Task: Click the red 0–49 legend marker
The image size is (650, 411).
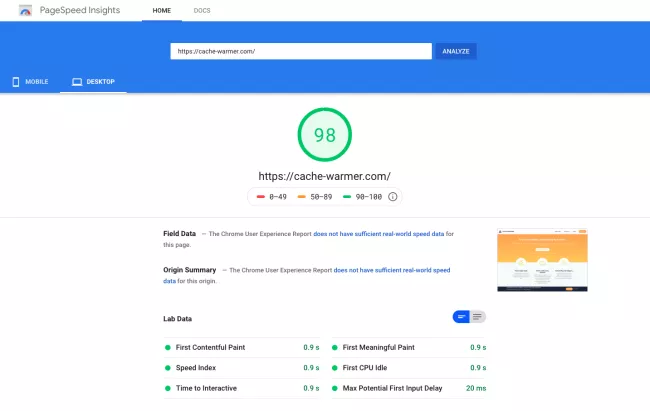Action: 261,197
